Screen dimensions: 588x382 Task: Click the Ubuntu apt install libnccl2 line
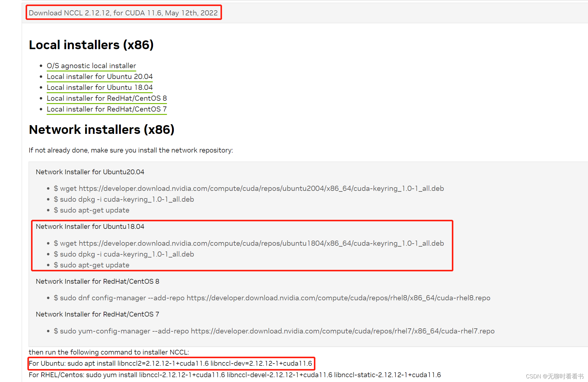170,363
